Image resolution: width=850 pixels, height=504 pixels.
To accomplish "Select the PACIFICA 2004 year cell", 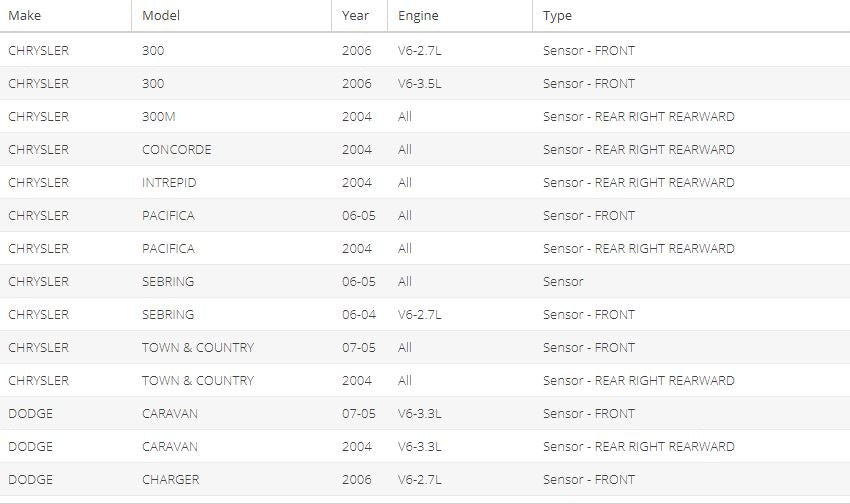I will click(x=357, y=249).
